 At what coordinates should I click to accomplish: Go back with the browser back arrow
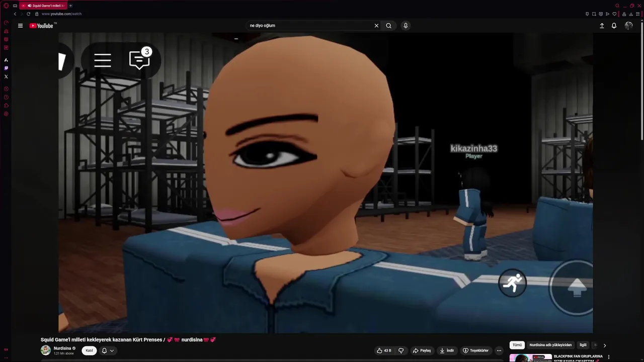(15, 14)
